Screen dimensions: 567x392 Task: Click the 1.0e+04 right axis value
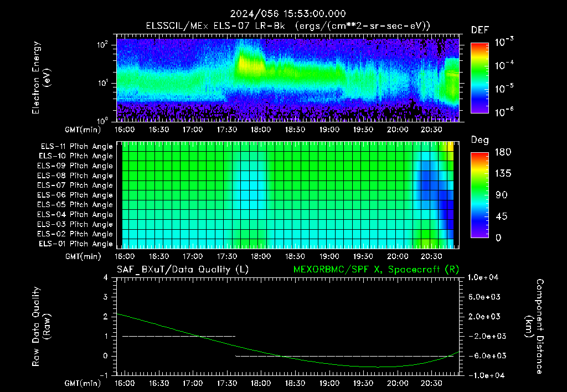(x=483, y=277)
